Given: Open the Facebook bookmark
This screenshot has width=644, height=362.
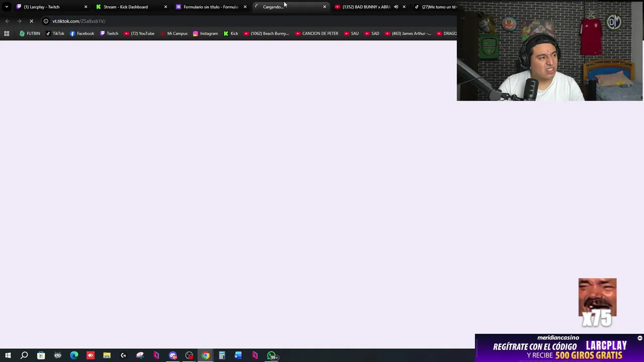Looking at the screenshot, I should click(82, 34).
